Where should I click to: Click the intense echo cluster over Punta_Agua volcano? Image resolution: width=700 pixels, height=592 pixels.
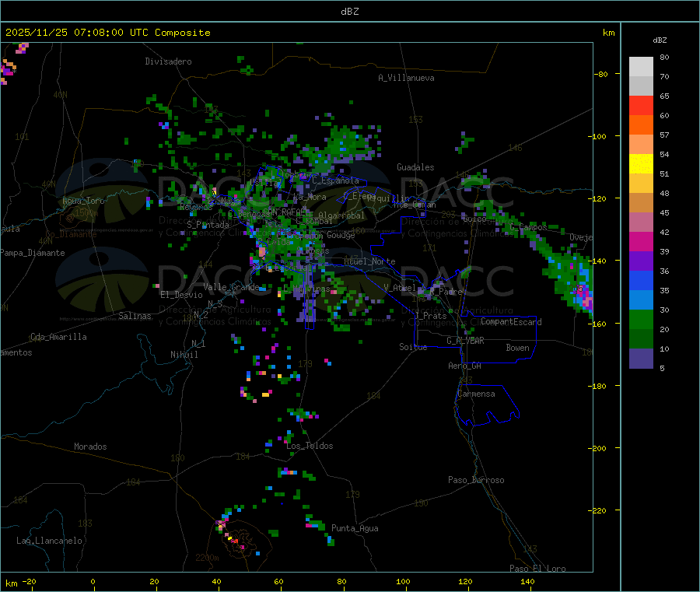coord(232,534)
